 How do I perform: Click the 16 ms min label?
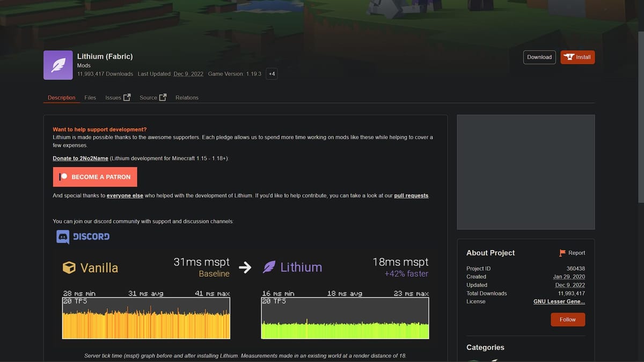pos(279,293)
